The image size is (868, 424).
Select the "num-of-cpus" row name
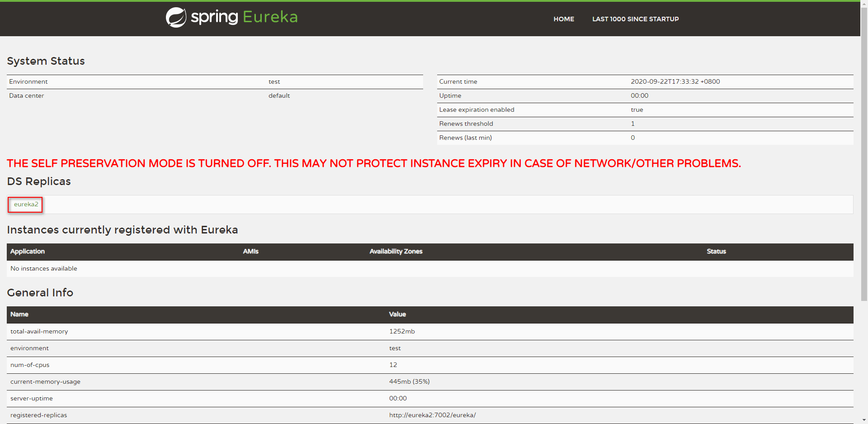(x=30, y=365)
